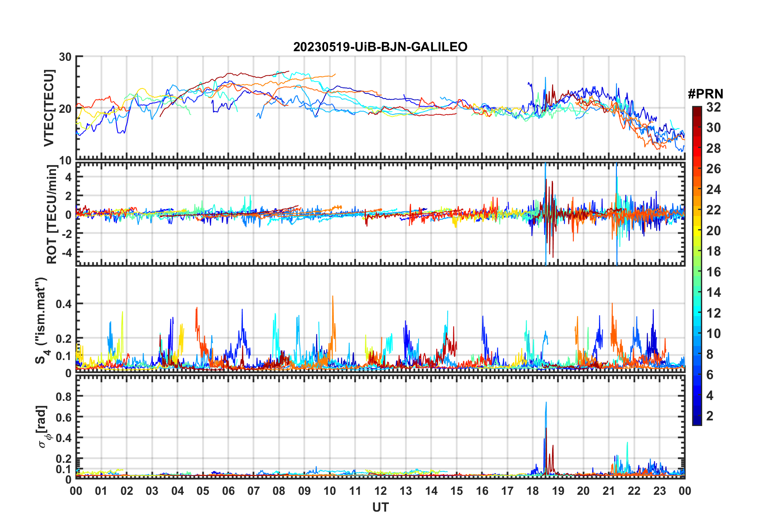Click UT hour tick label 21
The image size is (761, 532).
[609, 491]
